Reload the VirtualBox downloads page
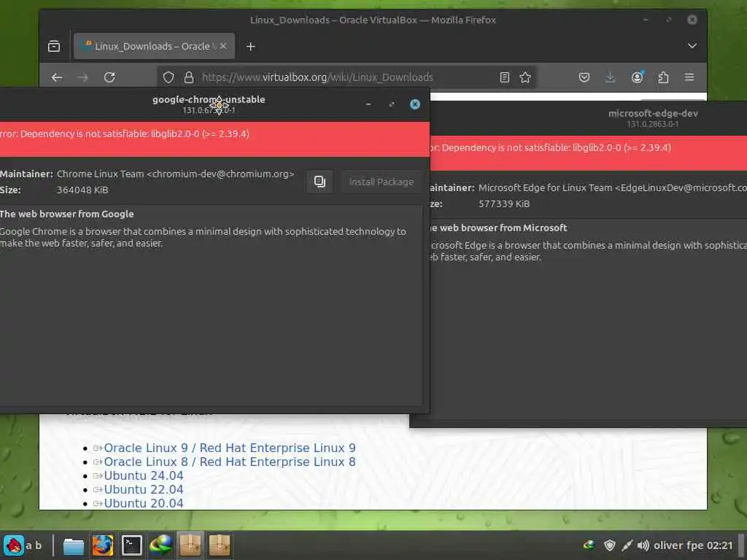Screen dimensions: 747x560 click(x=109, y=77)
